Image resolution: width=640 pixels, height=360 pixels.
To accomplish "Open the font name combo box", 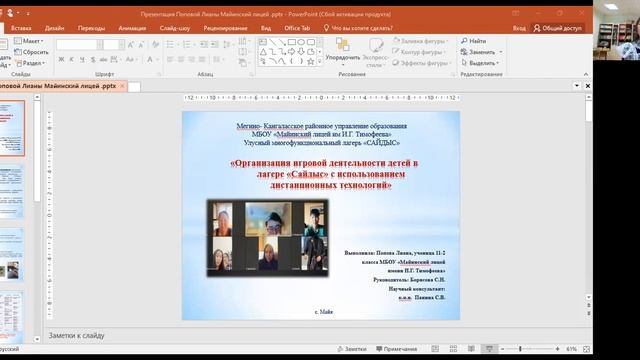I will pos(79,44).
